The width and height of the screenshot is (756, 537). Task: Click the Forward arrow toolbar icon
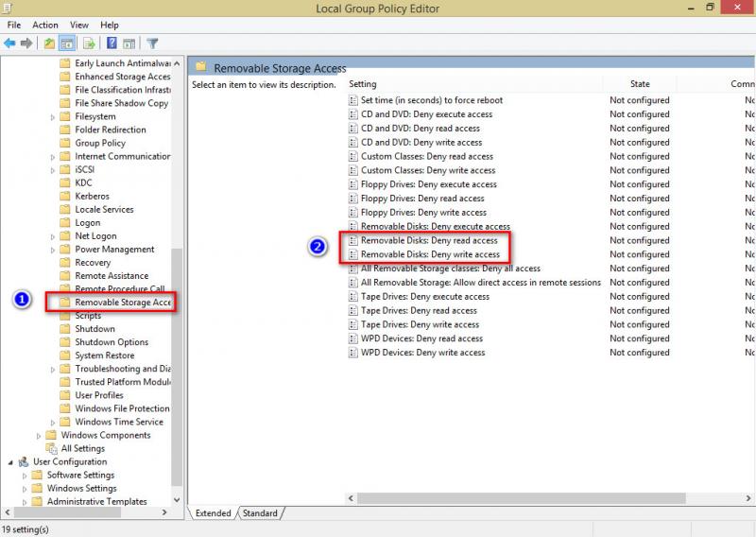tap(26, 43)
